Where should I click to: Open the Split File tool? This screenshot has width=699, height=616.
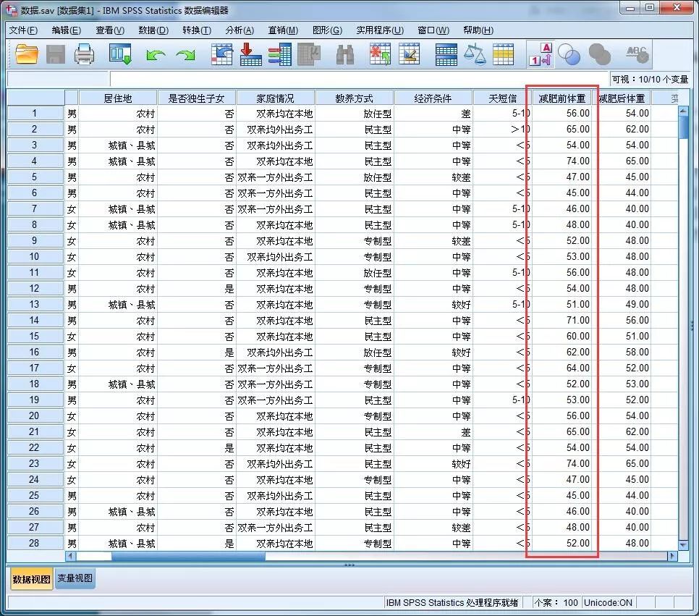point(445,54)
